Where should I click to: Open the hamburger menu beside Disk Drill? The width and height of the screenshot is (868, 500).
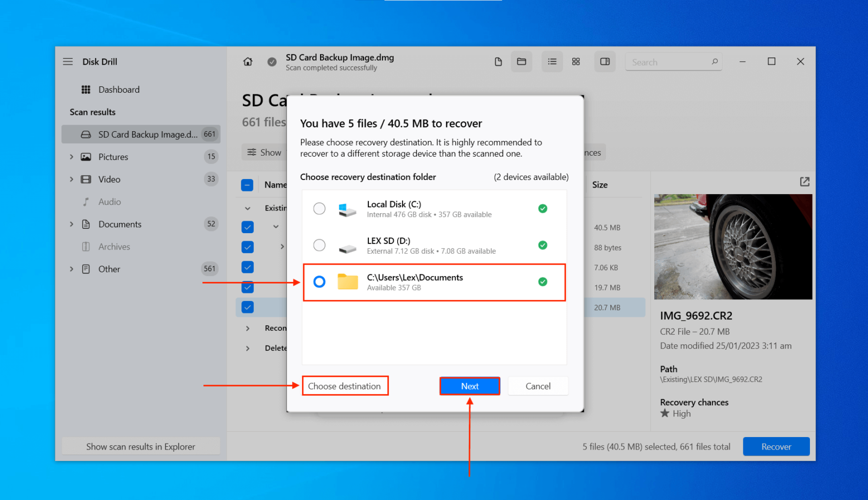click(x=67, y=61)
